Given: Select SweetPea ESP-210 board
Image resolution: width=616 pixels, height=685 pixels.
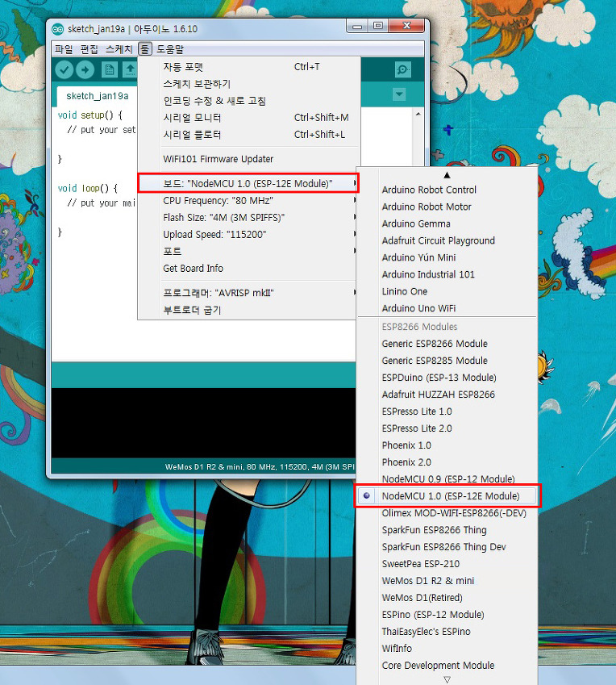Looking at the screenshot, I should 447,563.
